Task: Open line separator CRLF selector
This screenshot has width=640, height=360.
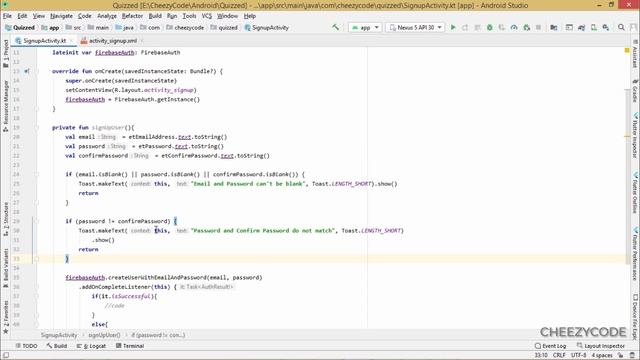Action: click(x=559, y=356)
